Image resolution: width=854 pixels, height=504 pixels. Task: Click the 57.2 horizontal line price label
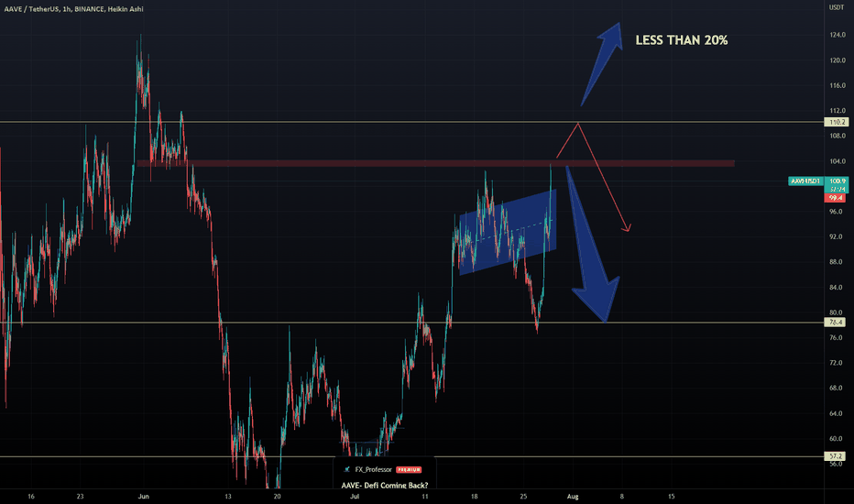836,456
